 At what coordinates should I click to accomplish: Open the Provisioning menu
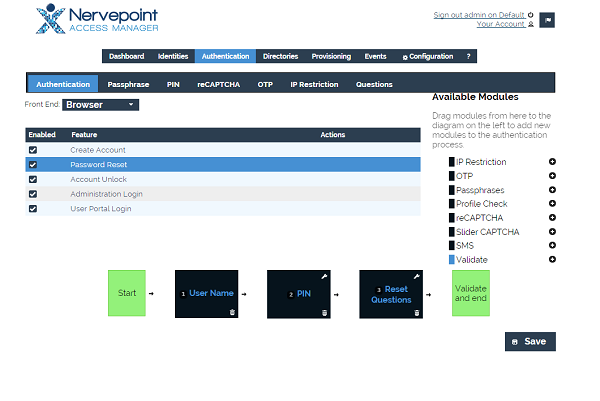click(x=331, y=56)
